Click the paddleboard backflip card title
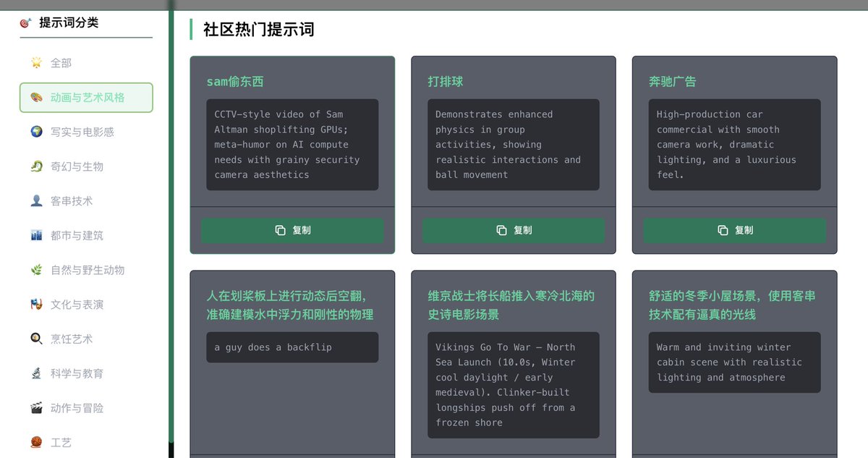The width and height of the screenshot is (868, 458). click(290, 305)
